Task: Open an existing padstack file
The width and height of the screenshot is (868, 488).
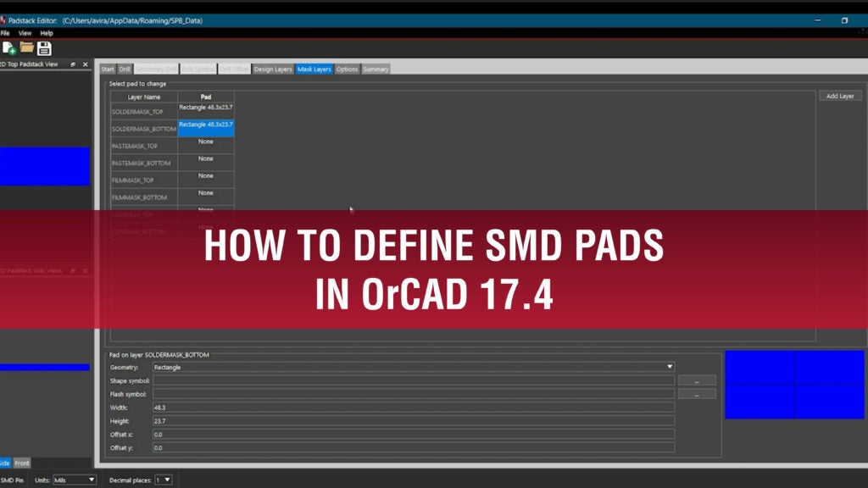Action: 26,47
